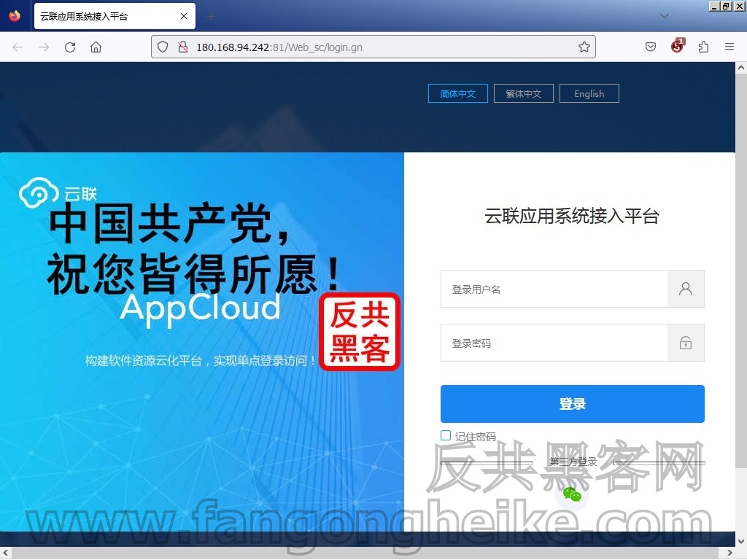Click the blue 登录 button
This screenshot has width=747, height=560.
572,404
